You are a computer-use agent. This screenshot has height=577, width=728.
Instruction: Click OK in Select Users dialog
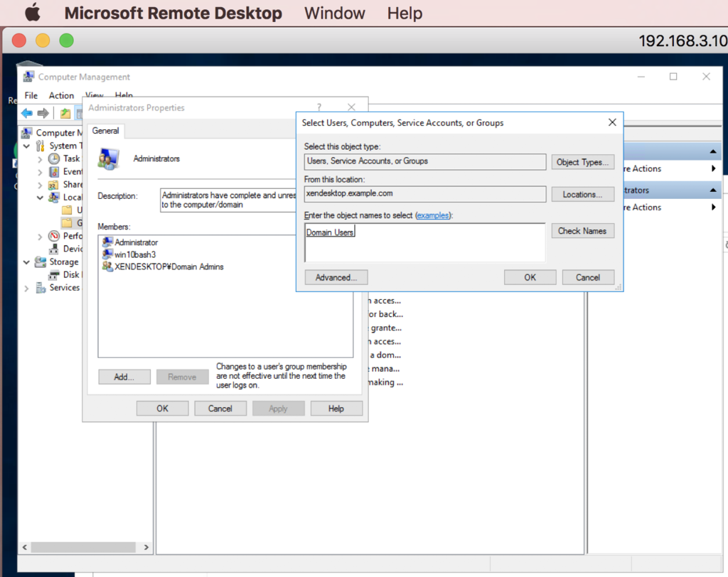tap(530, 277)
